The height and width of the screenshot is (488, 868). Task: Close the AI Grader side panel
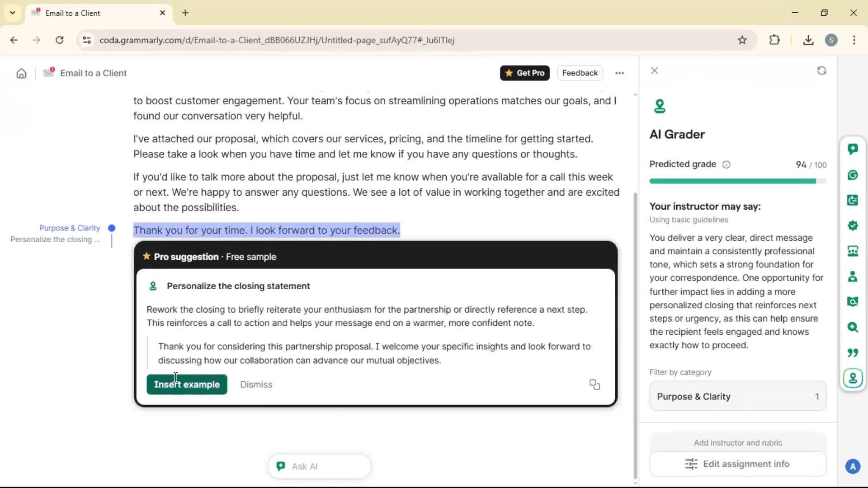point(654,70)
